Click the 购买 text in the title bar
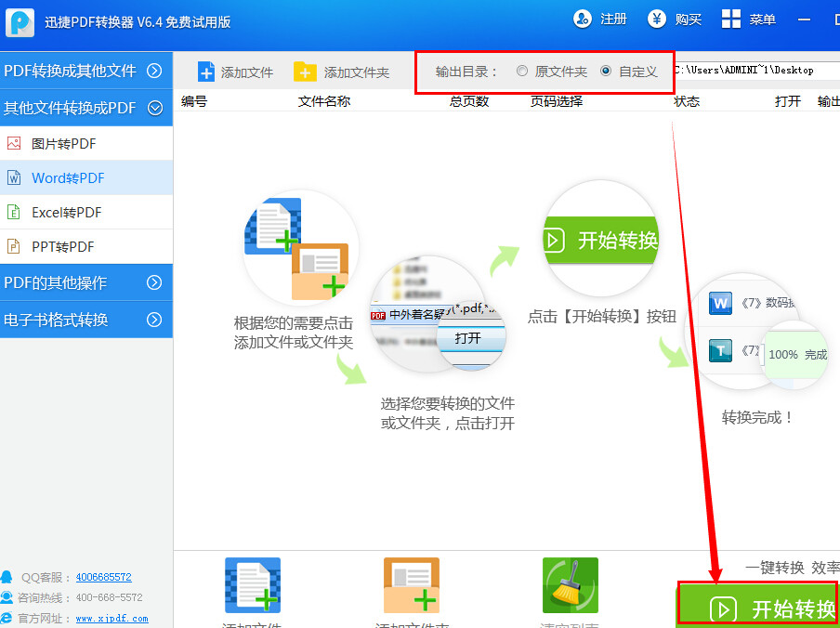Image resolution: width=840 pixels, height=628 pixels. point(688,20)
